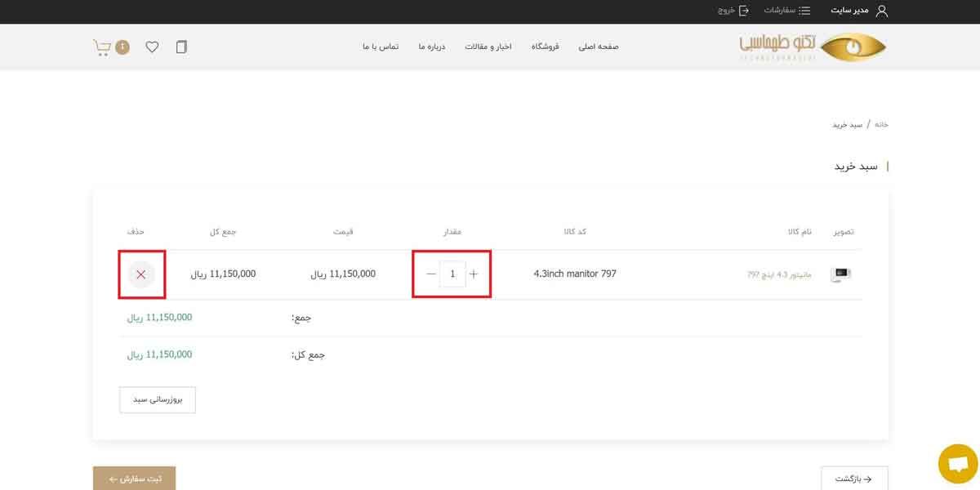Decrease quantity with the minus button

[x=431, y=274]
